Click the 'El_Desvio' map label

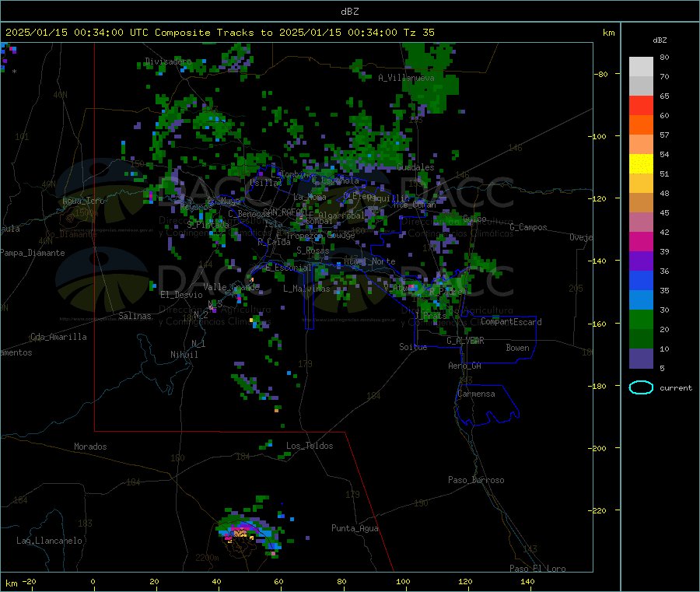[x=181, y=295]
